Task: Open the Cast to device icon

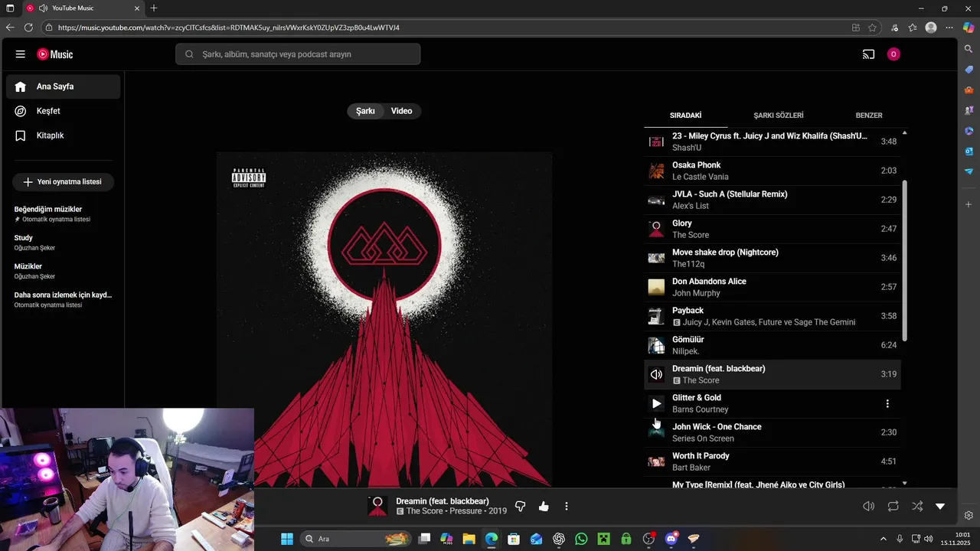Action: pos(868,54)
